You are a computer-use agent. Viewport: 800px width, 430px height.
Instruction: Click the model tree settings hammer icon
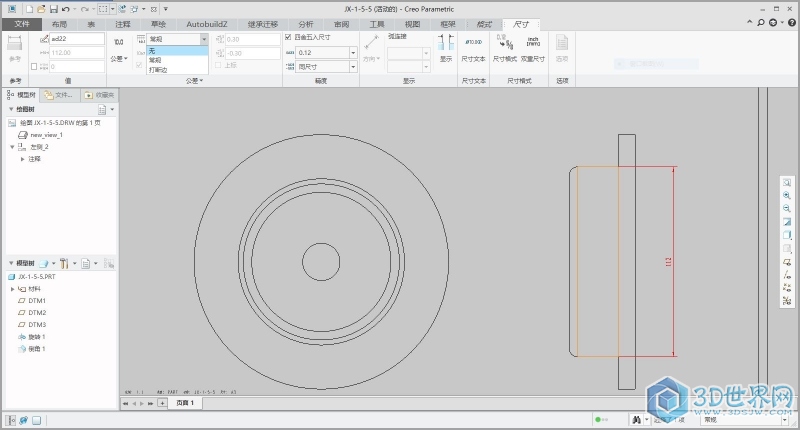click(x=64, y=263)
